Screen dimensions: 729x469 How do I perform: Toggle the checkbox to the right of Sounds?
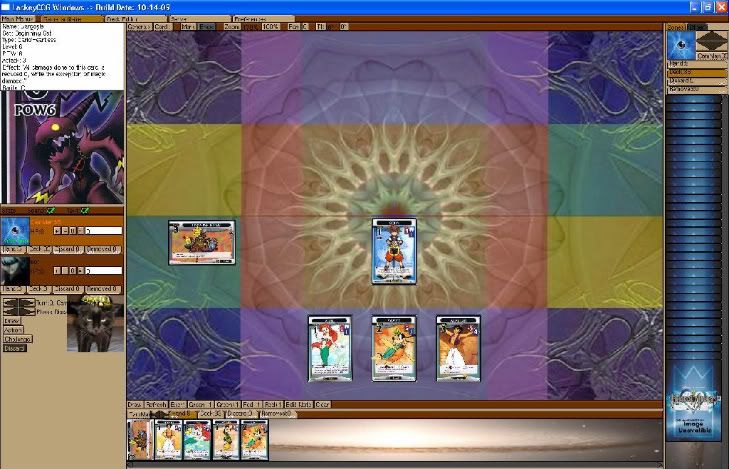click(x=85, y=211)
